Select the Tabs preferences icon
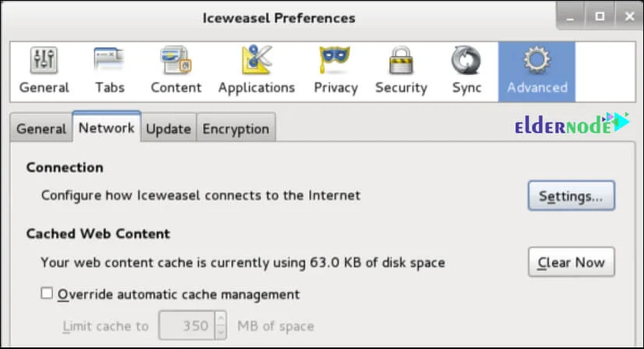644x349 pixels. click(x=109, y=62)
